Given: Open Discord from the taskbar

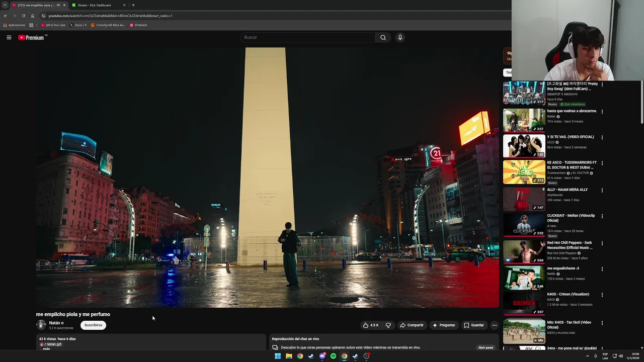Looking at the screenshot, I should pos(322,356).
